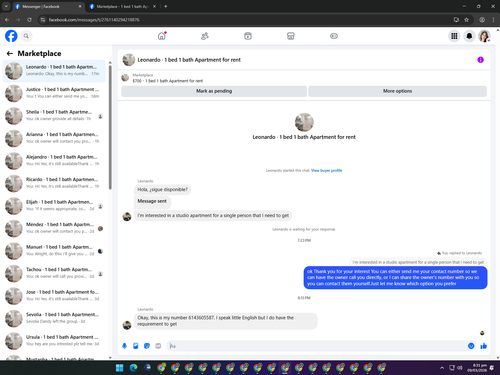Open a new browser tab
The image size is (500, 375).
click(166, 6)
